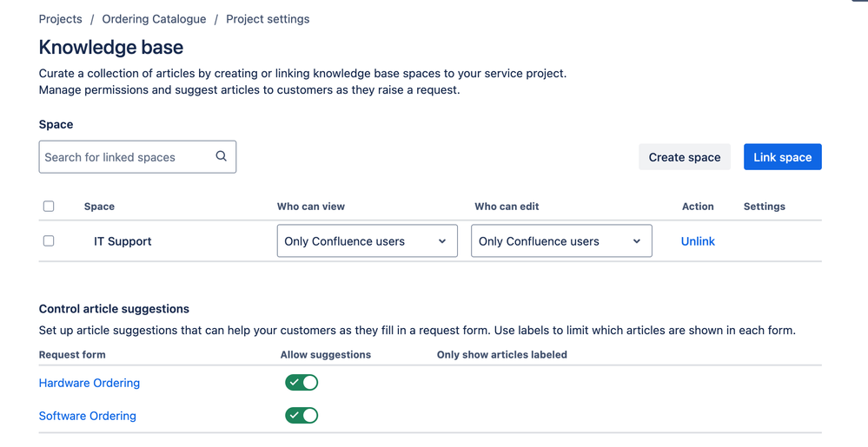Turn off Software Ordering suggestions toggle
This screenshot has width=868, height=447.
pyautogui.click(x=301, y=416)
